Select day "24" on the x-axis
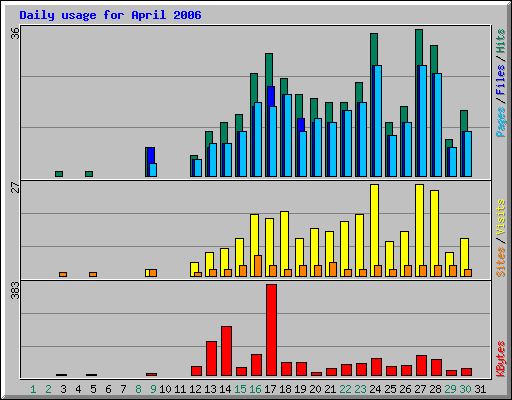The image size is (512, 400). pyautogui.click(x=375, y=389)
